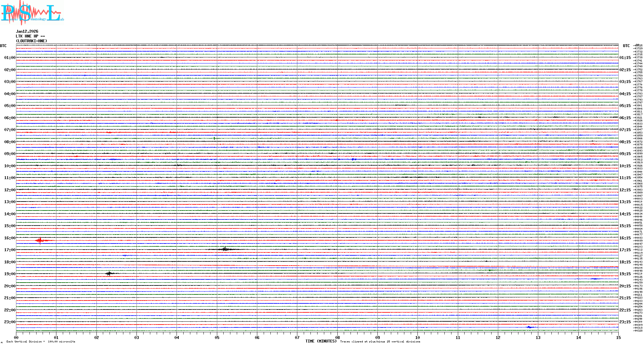Click the traces clipped footnote text

[x=380, y=342]
